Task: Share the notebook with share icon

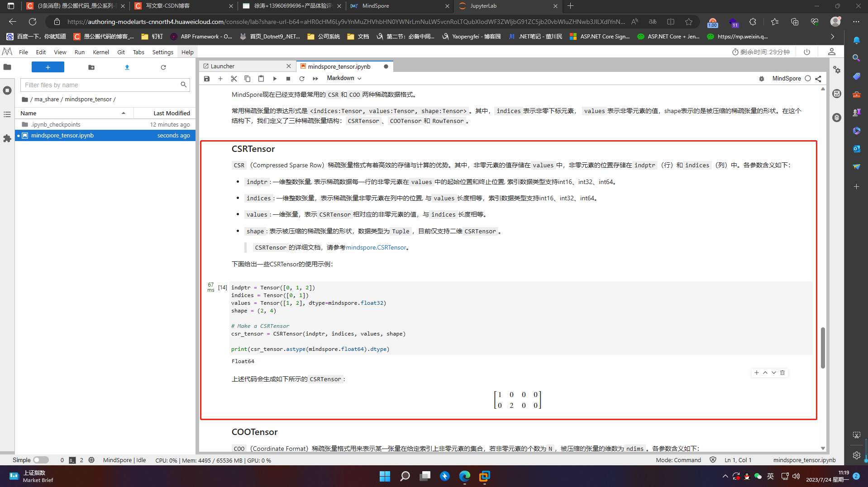Action: tap(818, 79)
